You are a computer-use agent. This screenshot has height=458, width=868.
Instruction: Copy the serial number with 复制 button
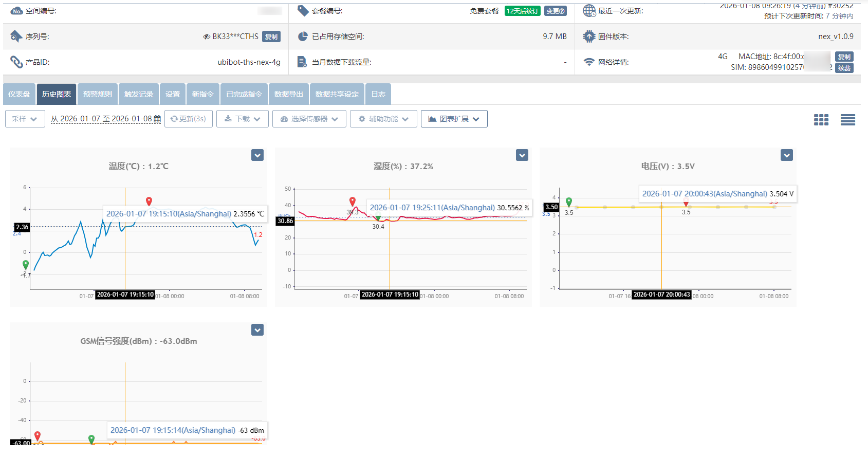pyautogui.click(x=271, y=36)
